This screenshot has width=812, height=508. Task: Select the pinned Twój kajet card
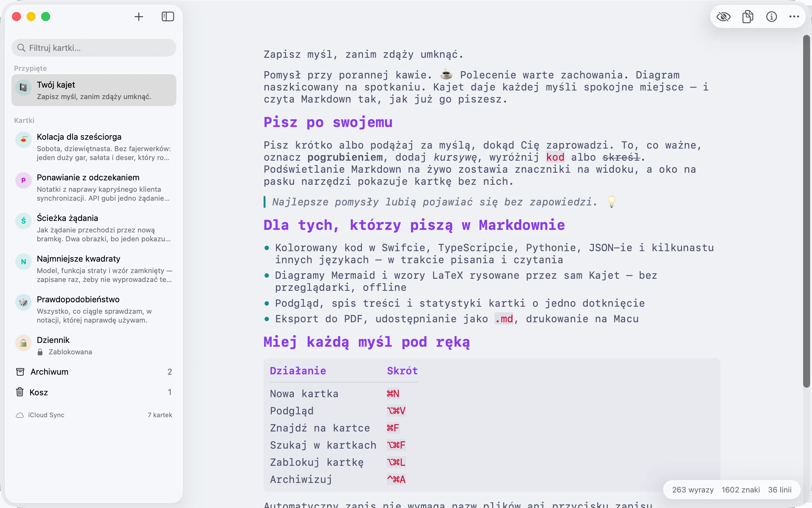click(x=94, y=90)
